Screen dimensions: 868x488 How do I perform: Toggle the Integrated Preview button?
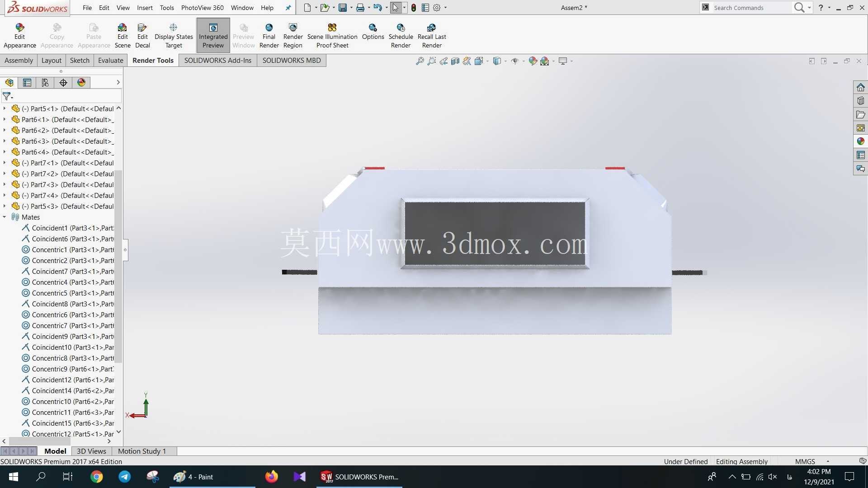pos(213,35)
